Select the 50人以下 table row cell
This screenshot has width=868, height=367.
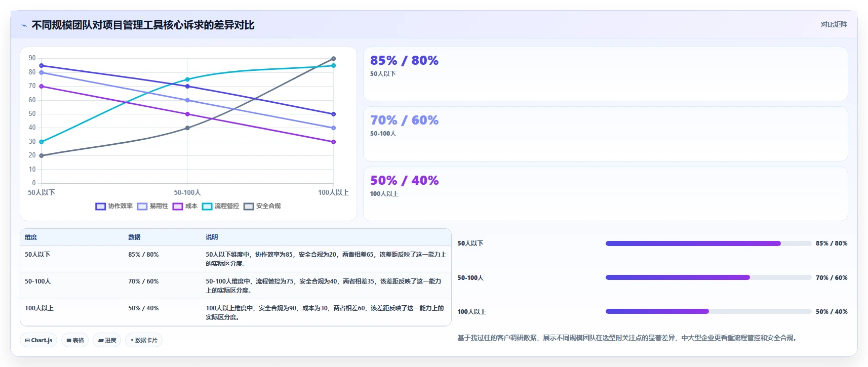point(37,255)
